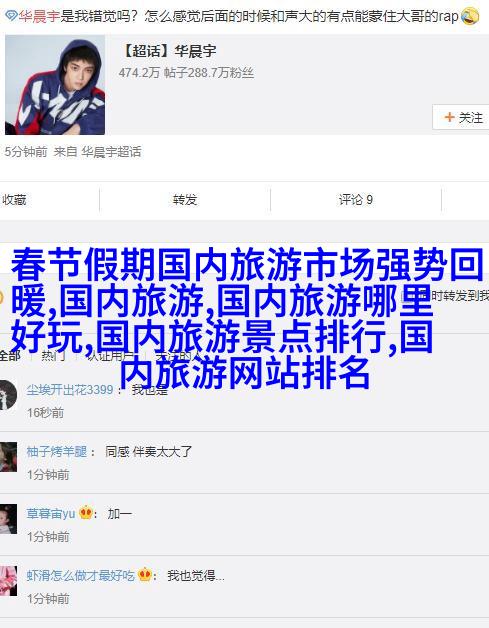This screenshot has width=489, height=628.
Task: Open source link 华晨宇超话
Action: click(x=111, y=152)
